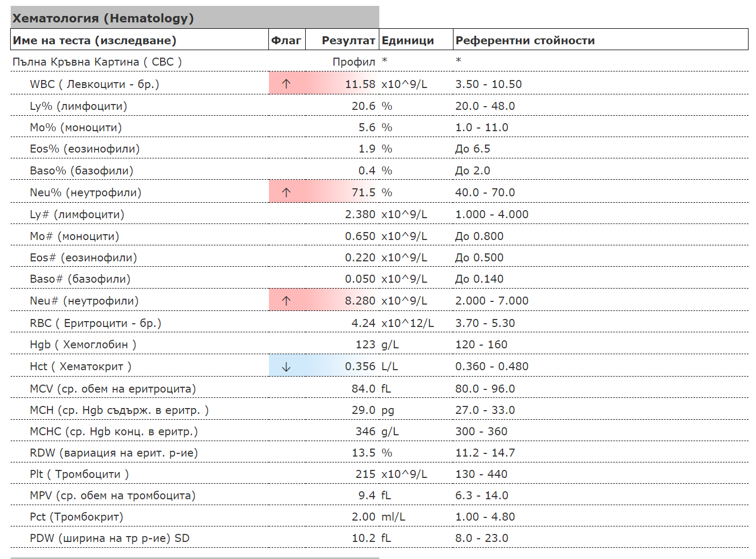Click the MCV reference range 80.0 - 96.0

485,389
